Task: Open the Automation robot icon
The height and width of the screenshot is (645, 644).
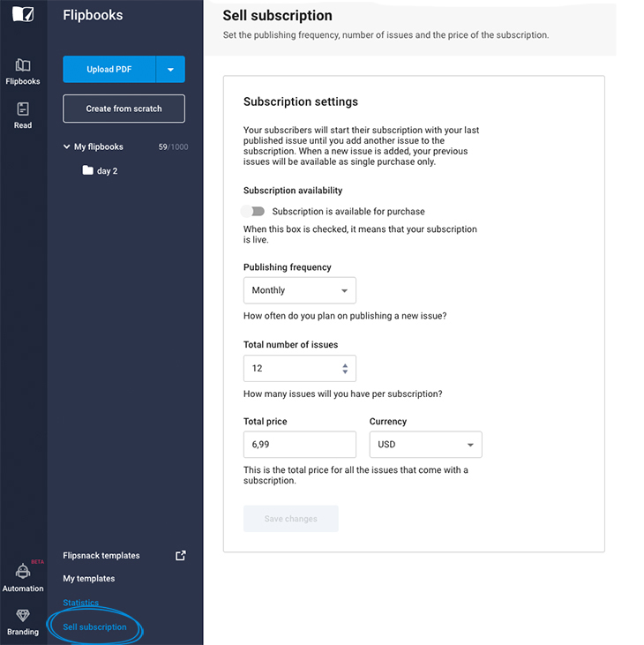Action: (23, 572)
